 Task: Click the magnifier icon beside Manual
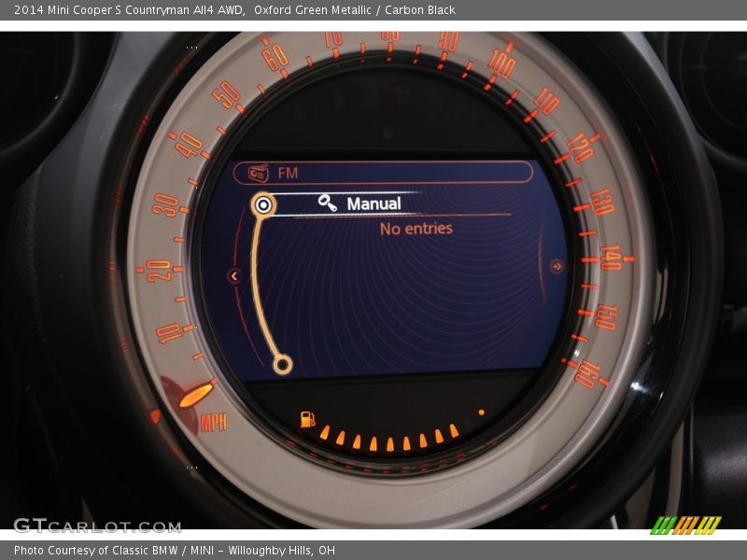(328, 203)
